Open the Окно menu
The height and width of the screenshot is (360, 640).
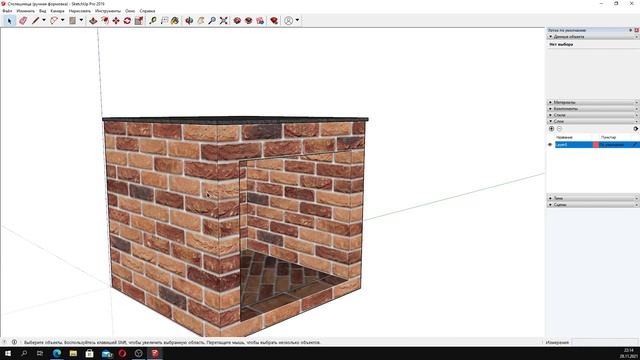(130, 11)
